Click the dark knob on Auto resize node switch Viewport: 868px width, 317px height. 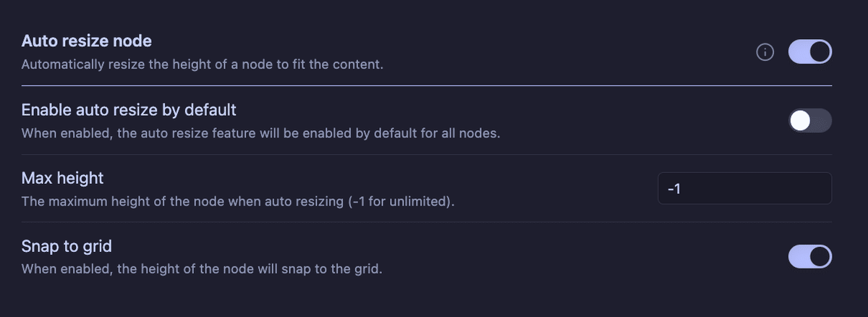click(820, 52)
